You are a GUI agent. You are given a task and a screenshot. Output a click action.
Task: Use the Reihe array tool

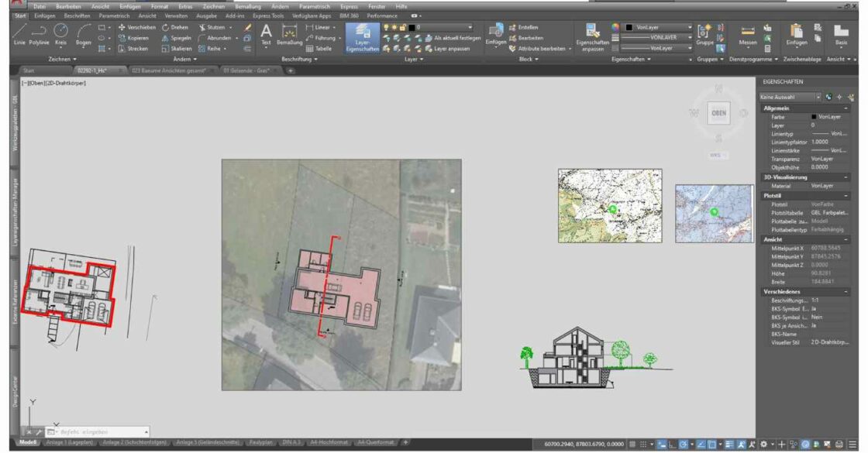click(x=209, y=49)
